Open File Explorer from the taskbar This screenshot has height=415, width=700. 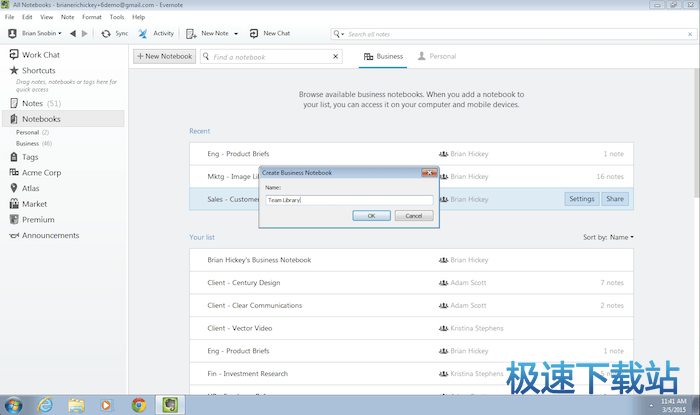(x=76, y=405)
